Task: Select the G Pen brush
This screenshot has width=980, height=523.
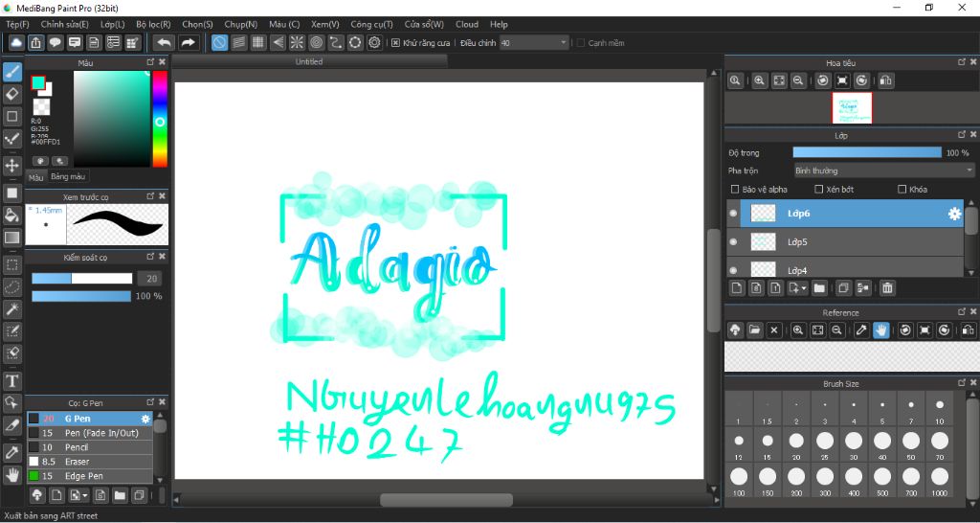Action: point(89,419)
